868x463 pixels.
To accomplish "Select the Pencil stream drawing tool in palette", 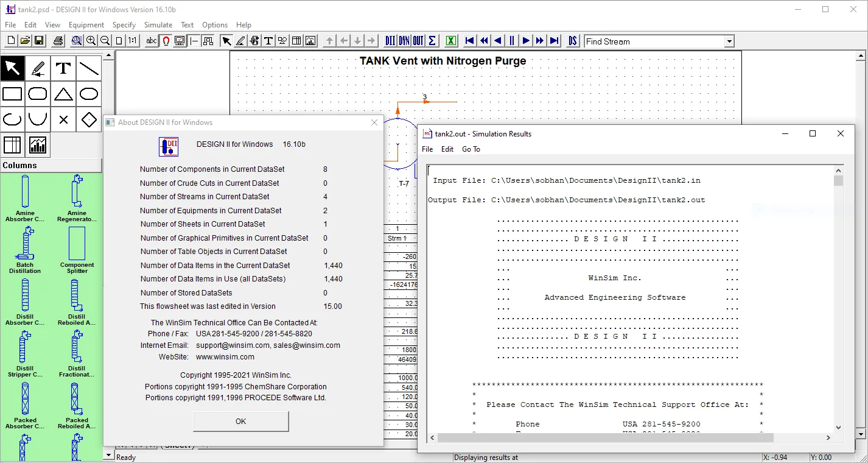I will click(38, 68).
